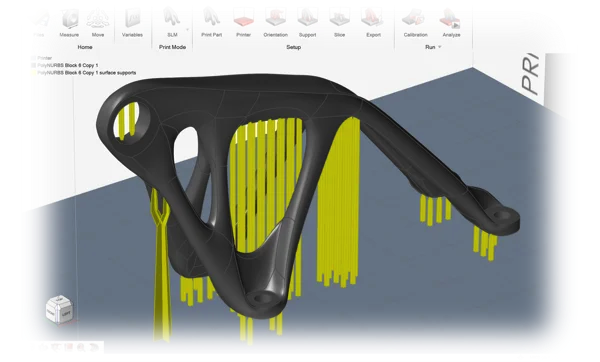Select the Printer entry in the model list
The image size is (600, 362).
coord(42,58)
